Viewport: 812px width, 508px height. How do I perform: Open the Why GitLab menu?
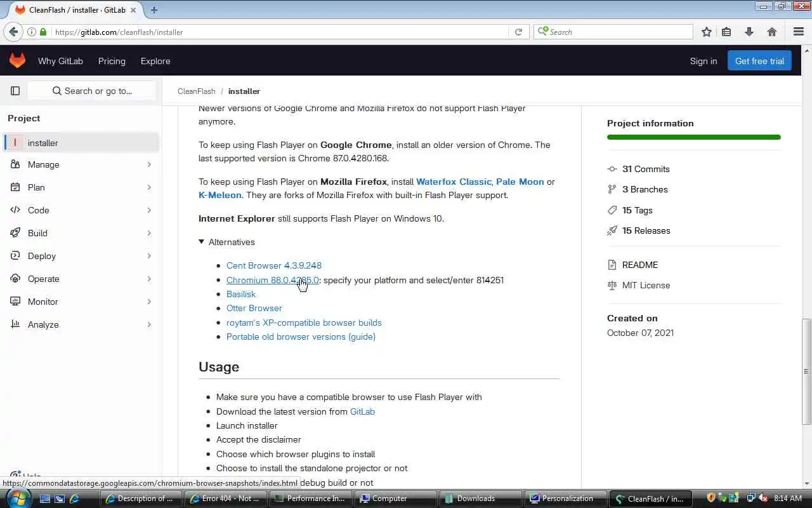[60, 61]
